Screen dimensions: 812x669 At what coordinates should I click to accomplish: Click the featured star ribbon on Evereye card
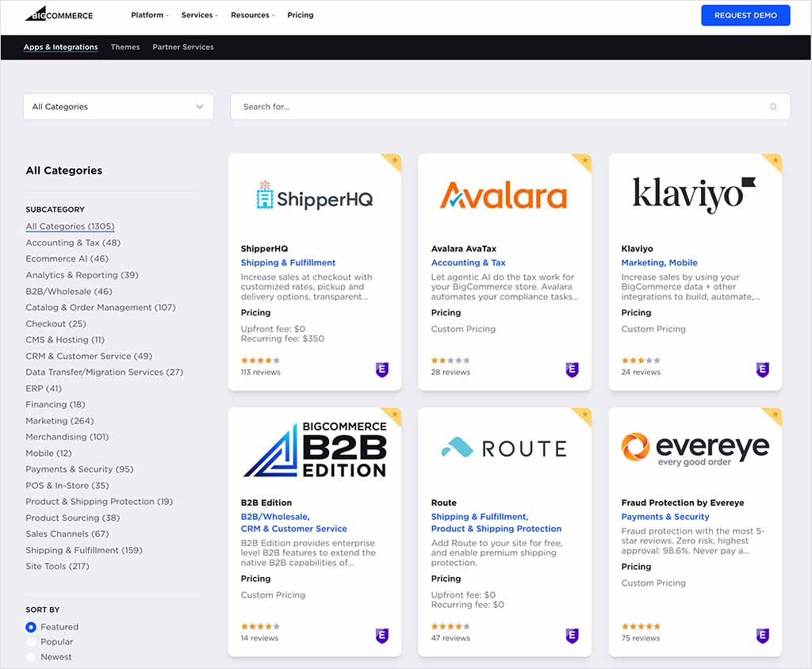[774, 415]
